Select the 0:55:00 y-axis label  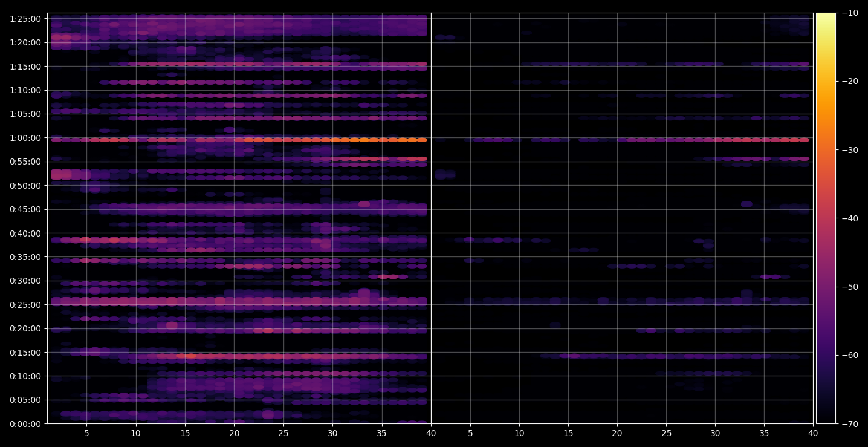click(25, 162)
